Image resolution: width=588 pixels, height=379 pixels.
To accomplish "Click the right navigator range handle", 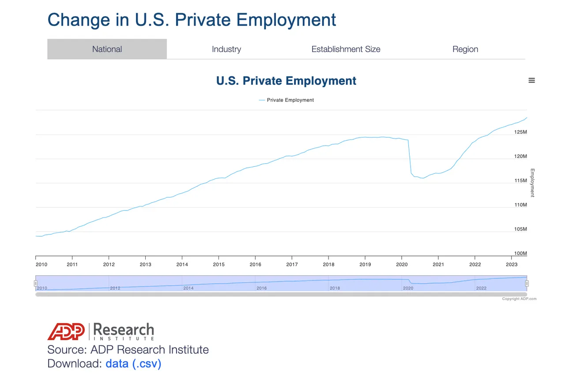I will [x=527, y=283].
